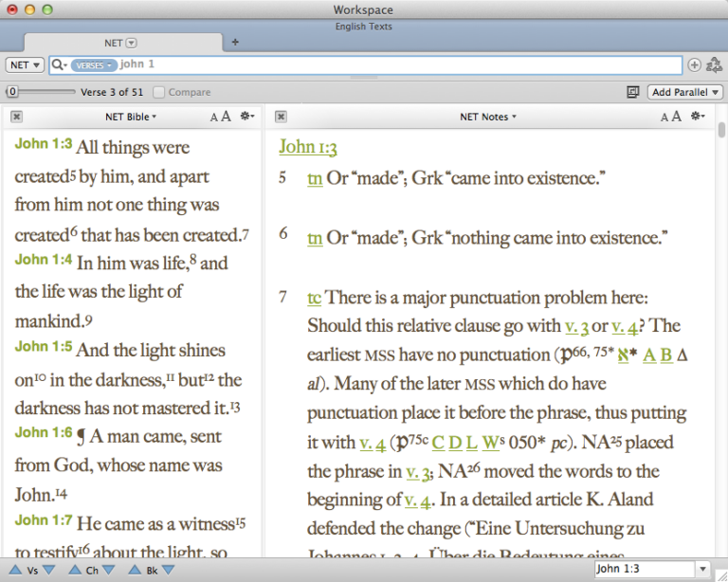
Task: Click the magnifier search options icon
Action: [x=59, y=64]
